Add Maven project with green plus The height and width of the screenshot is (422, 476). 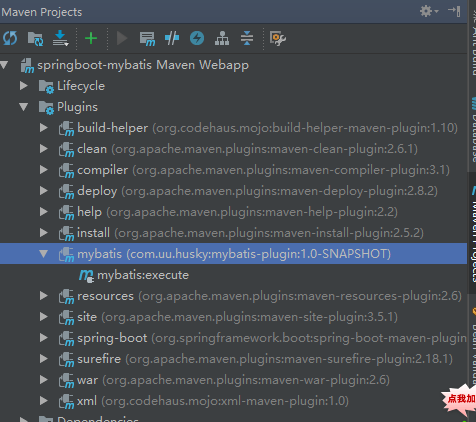click(x=91, y=38)
